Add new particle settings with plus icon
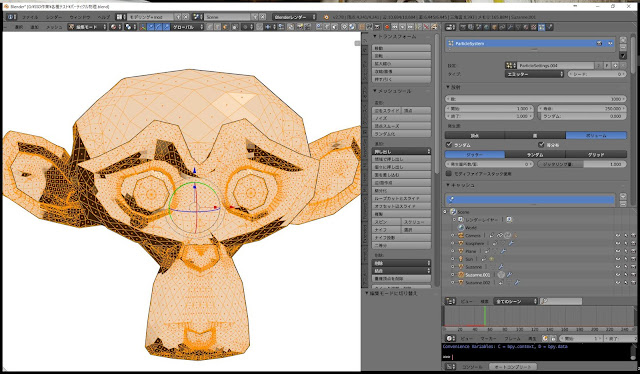Viewport: 640px width, 374px height. [615, 66]
